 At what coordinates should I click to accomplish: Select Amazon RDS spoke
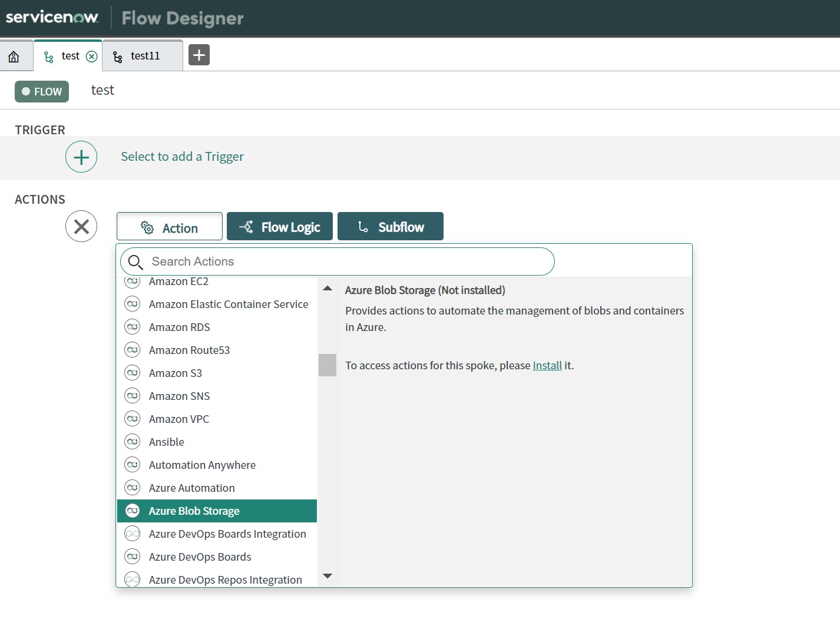217,327
